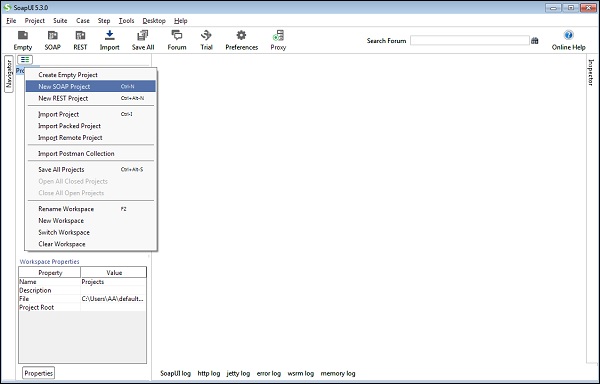Click the Trial toolbar icon

tap(206, 35)
